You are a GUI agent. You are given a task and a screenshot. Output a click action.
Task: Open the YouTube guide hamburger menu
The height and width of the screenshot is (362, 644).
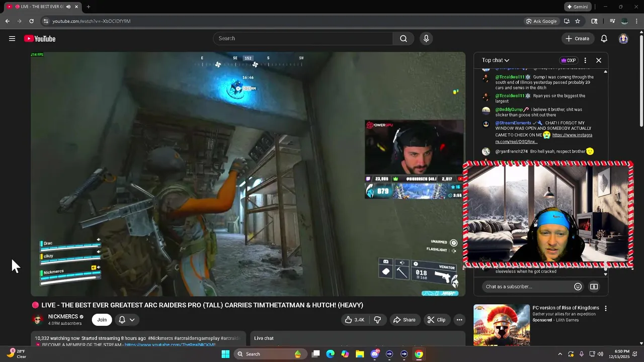[12, 39]
